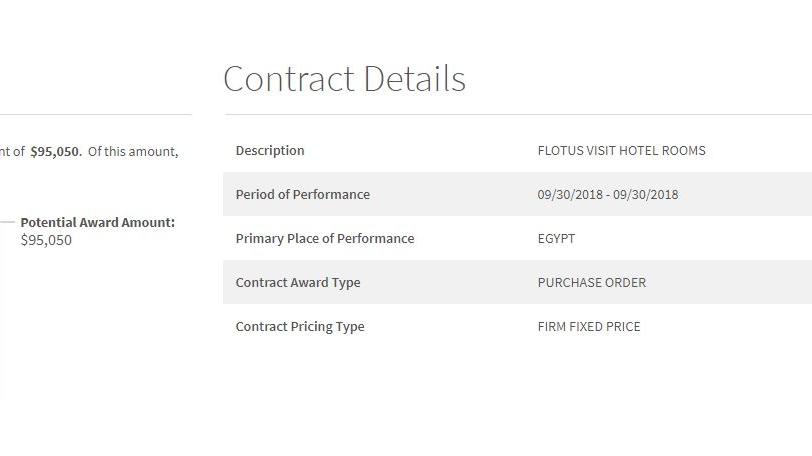This screenshot has height=456, width=812.
Task: Click the FIRM FIXED PRICE value
Action: pos(589,327)
